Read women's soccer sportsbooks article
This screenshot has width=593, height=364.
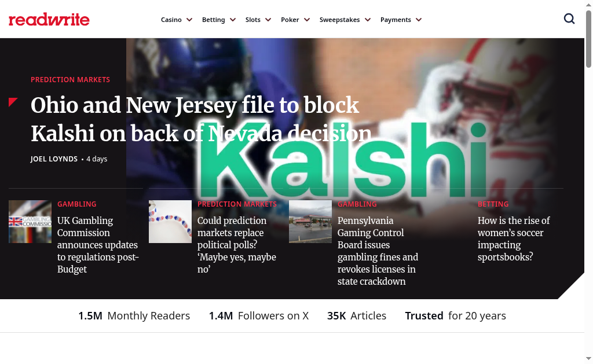[x=514, y=238]
